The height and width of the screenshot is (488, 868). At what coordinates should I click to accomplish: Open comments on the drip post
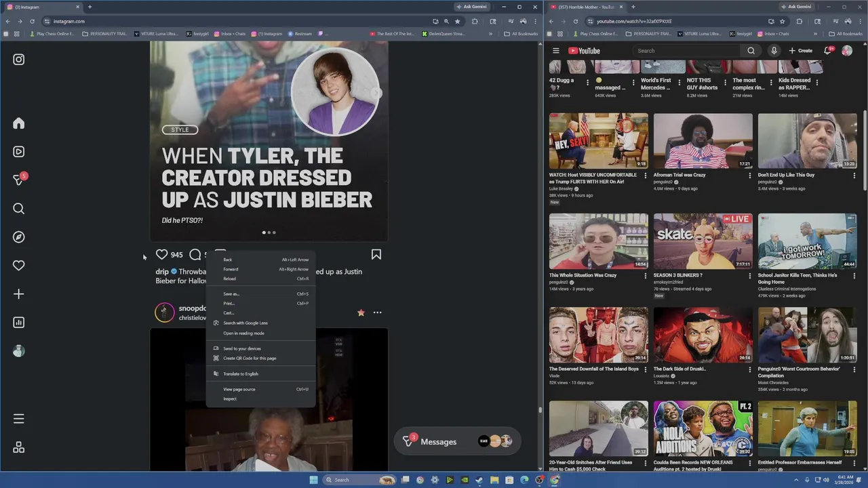[195, 254]
